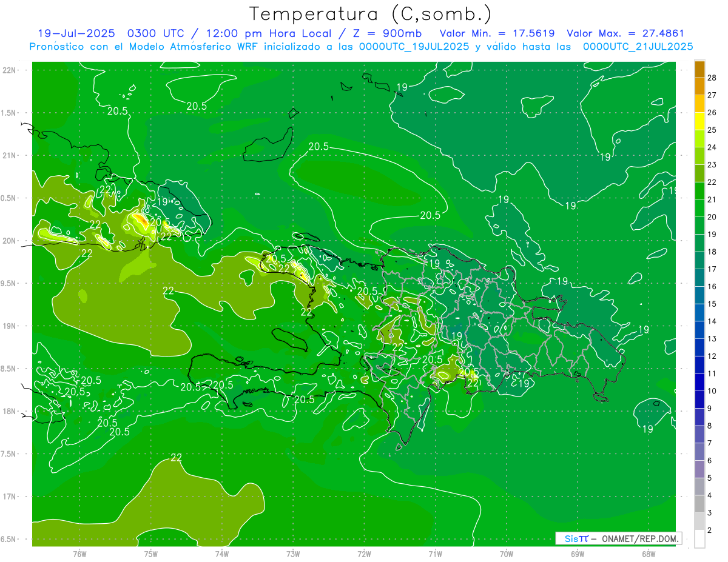The image size is (728, 562).
Task: Click the "Valor Min. = 17.5619" value
Action: tap(496, 33)
